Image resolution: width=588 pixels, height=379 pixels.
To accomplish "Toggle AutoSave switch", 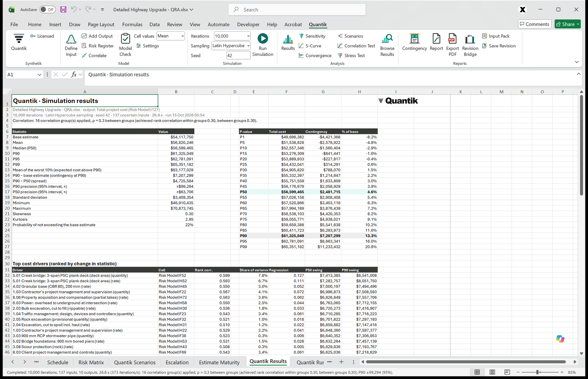I will [x=47, y=9].
